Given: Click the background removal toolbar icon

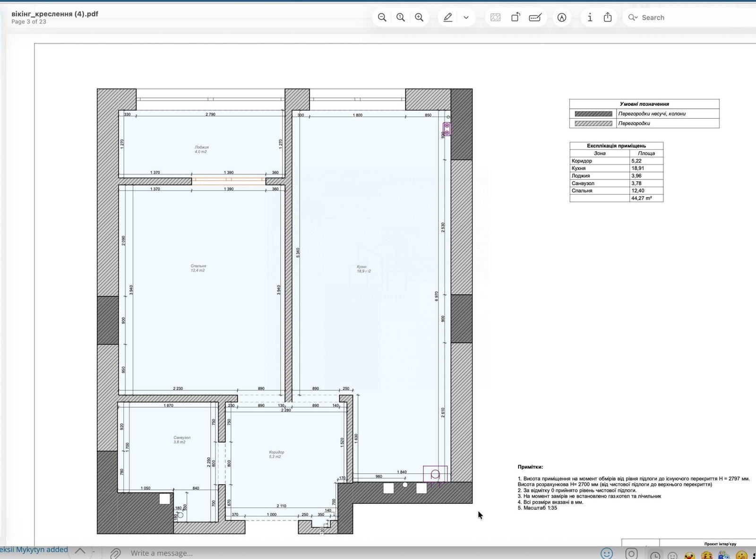Looking at the screenshot, I should click(x=495, y=17).
